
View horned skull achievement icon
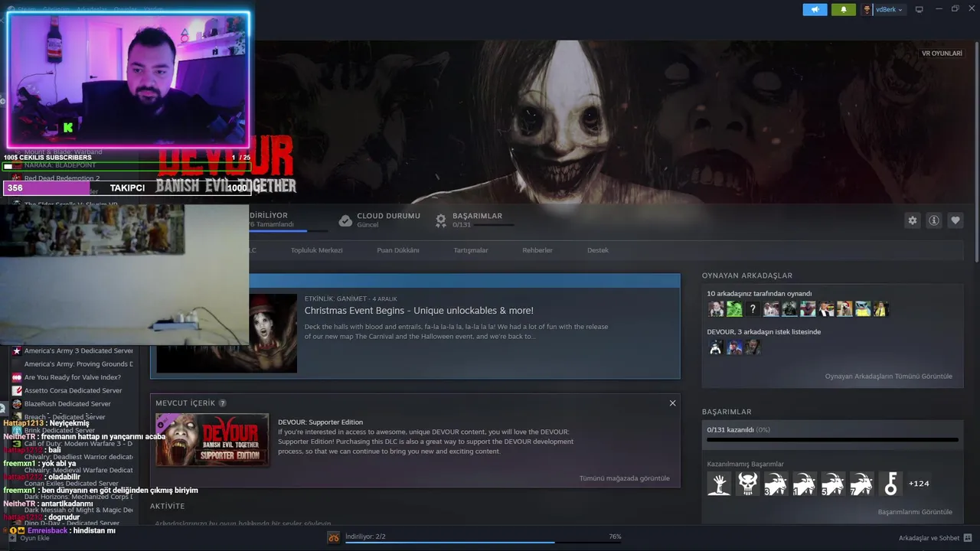click(747, 484)
